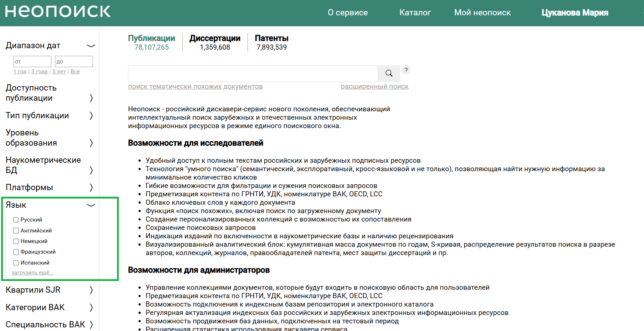Tick the Французский language checkbox
Image resolution: width=644 pixels, height=331 pixels.
click(x=16, y=252)
